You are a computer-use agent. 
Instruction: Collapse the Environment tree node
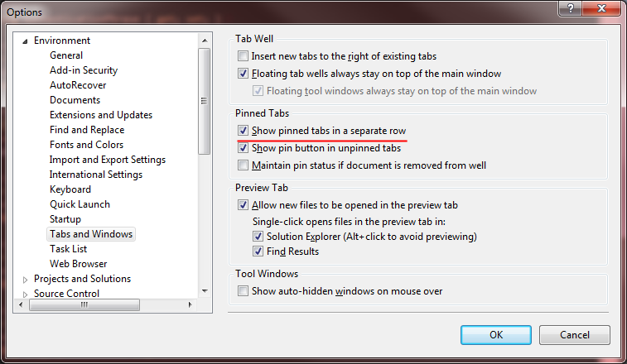pos(25,41)
